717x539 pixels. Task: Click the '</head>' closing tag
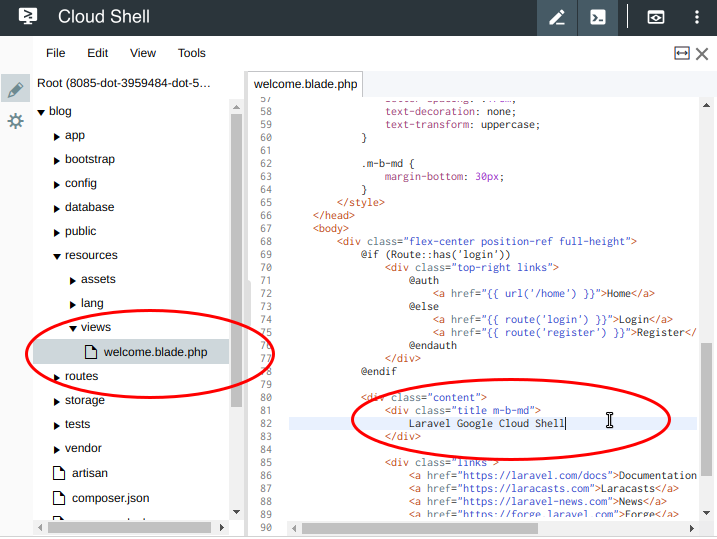334,215
